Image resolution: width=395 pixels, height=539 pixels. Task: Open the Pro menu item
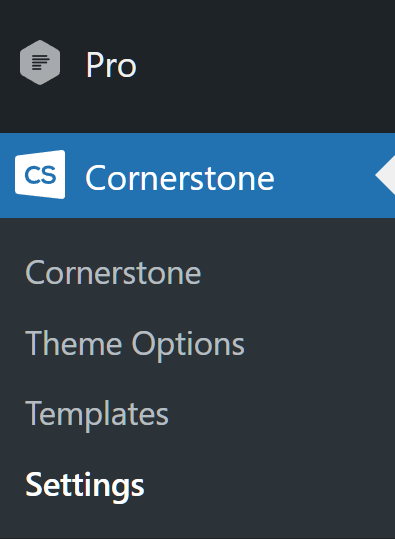(197, 64)
